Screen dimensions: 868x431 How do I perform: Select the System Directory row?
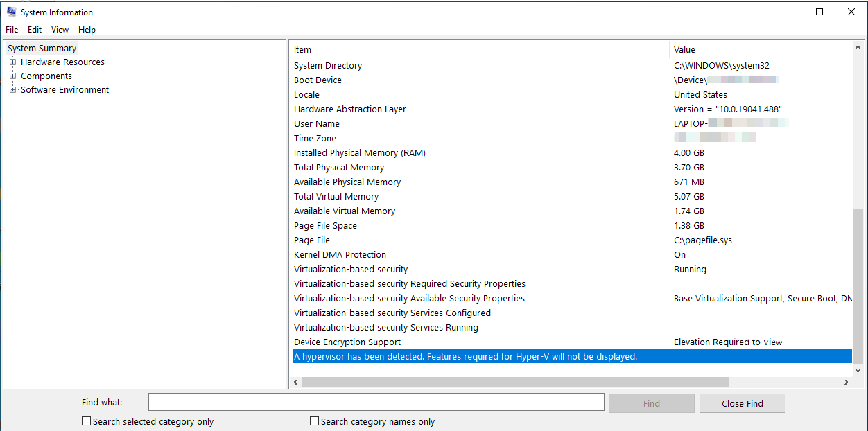tap(571, 66)
